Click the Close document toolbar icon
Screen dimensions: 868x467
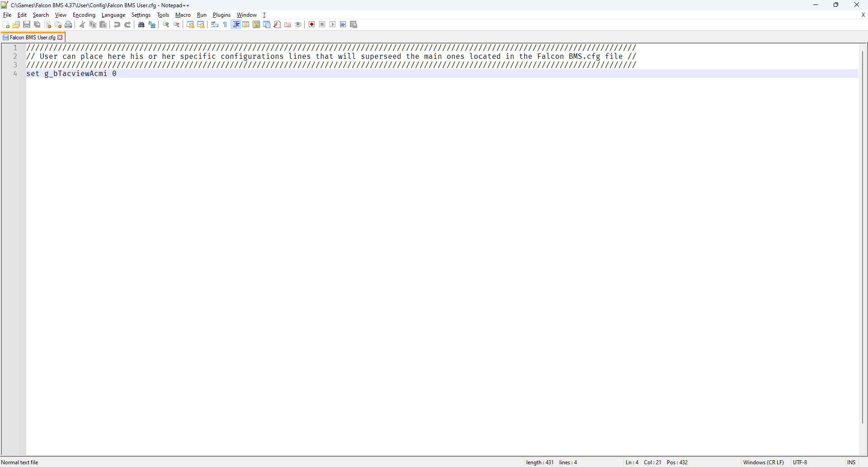tap(47, 25)
